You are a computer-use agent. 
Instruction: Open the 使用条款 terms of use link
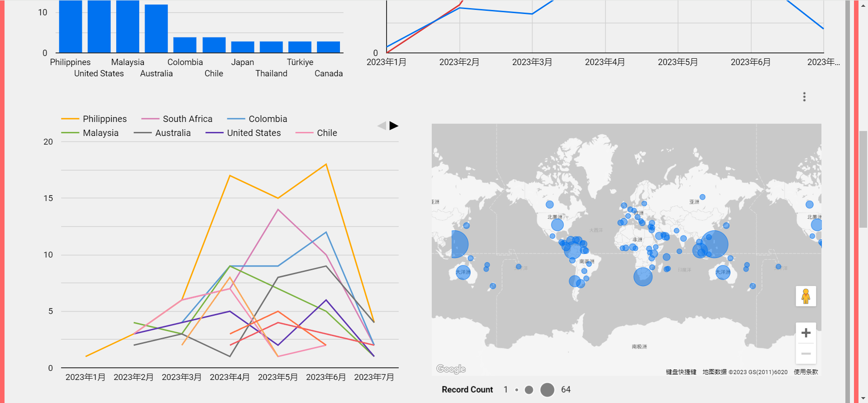pyautogui.click(x=806, y=372)
